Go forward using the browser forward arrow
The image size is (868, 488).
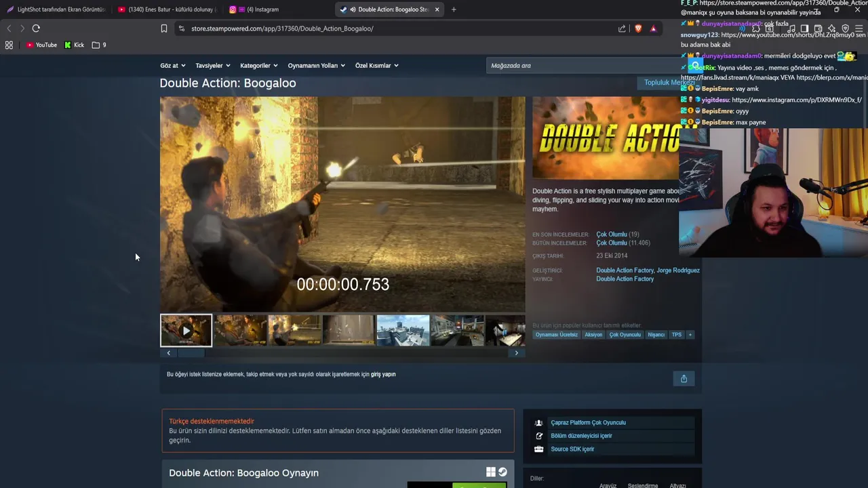click(22, 28)
